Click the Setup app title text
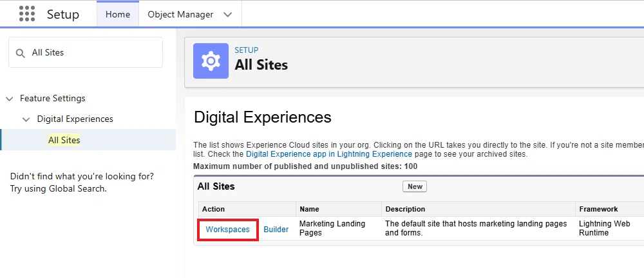Screen dimensions: 644x278 tap(63, 14)
